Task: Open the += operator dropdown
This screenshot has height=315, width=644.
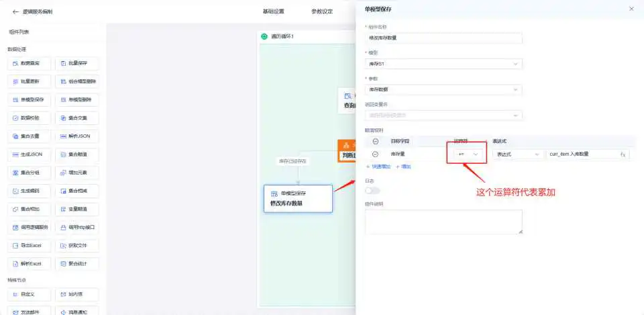Action: coord(468,154)
